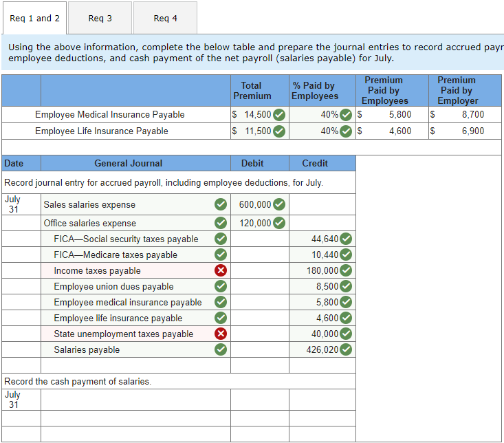
Task: Click 8,700 premium paid by employer value
Action: (473, 114)
